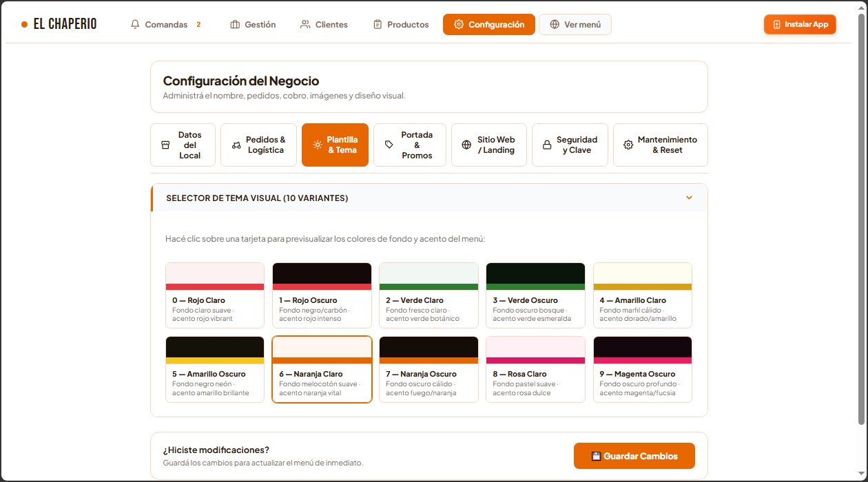This screenshot has height=482, width=868.
Task: Apply the 9 — Magenta Oscuro theme
Action: pyautogui.click(x=643, y=369)
